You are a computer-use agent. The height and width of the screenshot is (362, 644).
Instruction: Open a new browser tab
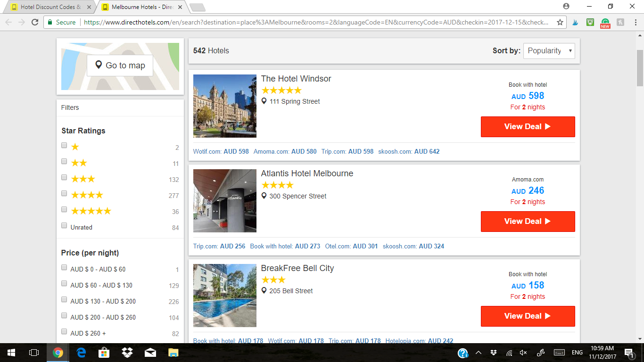198,7
